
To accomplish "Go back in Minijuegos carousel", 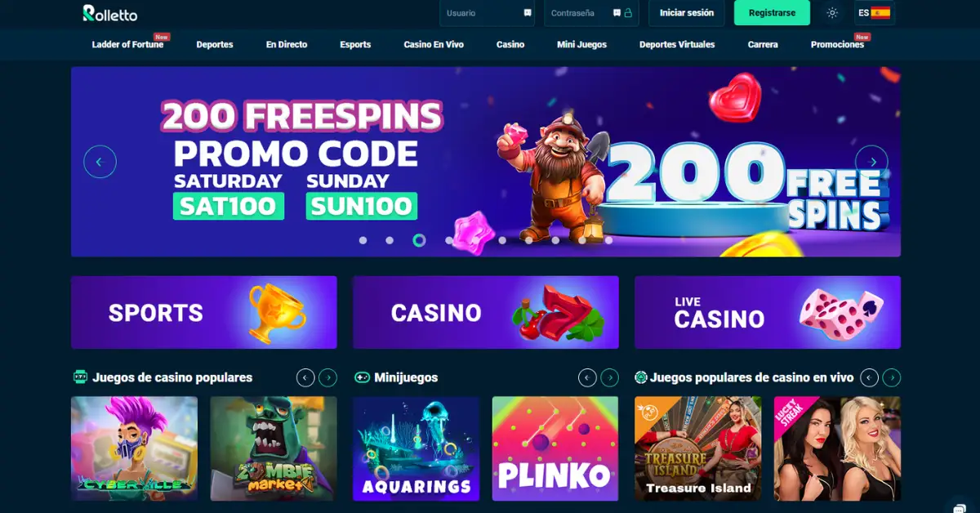I will point(587,377).
